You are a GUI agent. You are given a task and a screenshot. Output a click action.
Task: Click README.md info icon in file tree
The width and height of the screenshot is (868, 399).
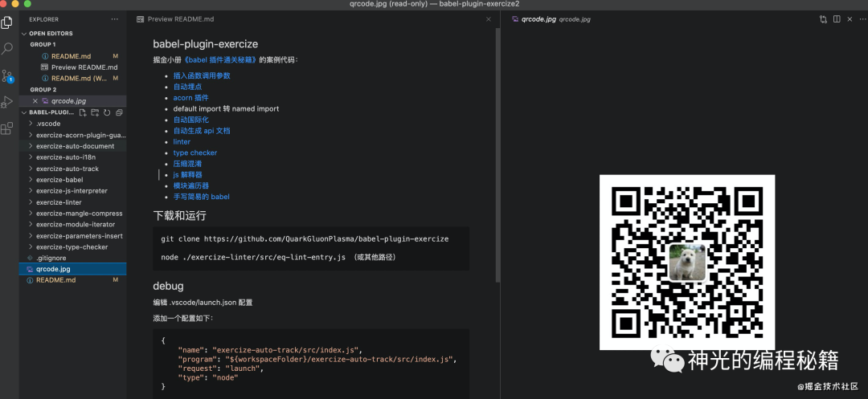pyautogui.click(x=31, y=280)
